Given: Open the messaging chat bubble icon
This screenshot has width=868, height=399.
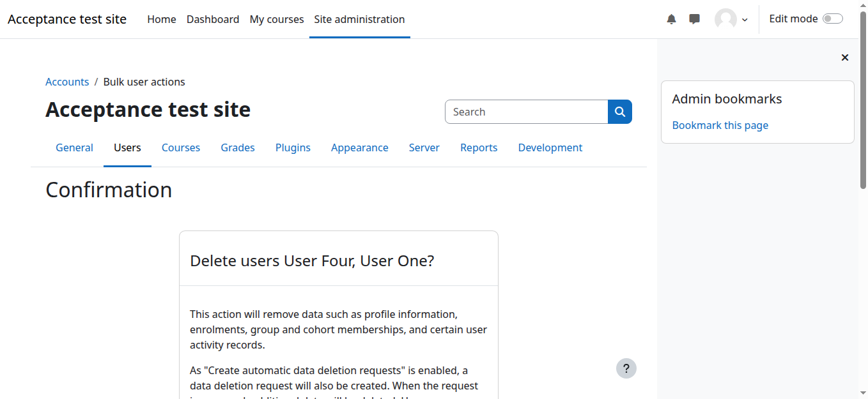Looking at the screenshot, I should [x=694, y=19].
